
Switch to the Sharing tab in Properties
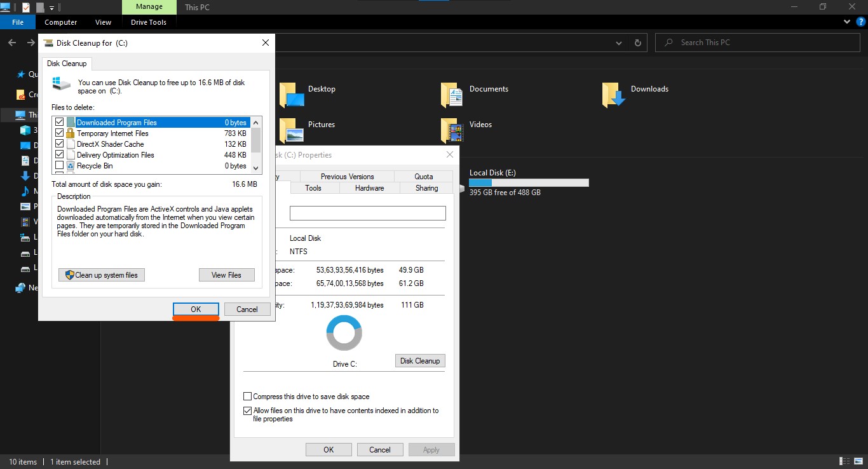point(427,188)
